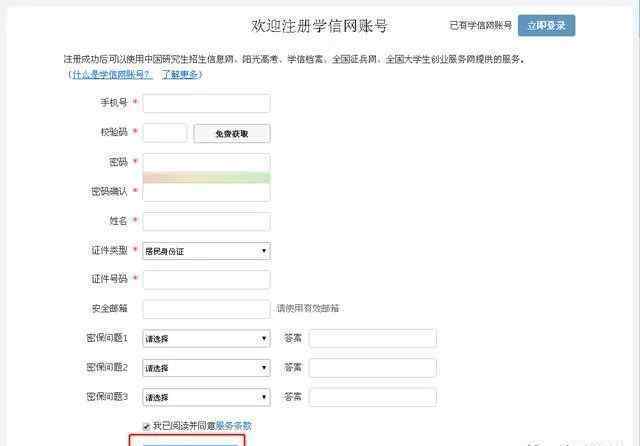The image size is (640, 446).
Task: Click the 立即登录 button
Action: tap(546, 25)
